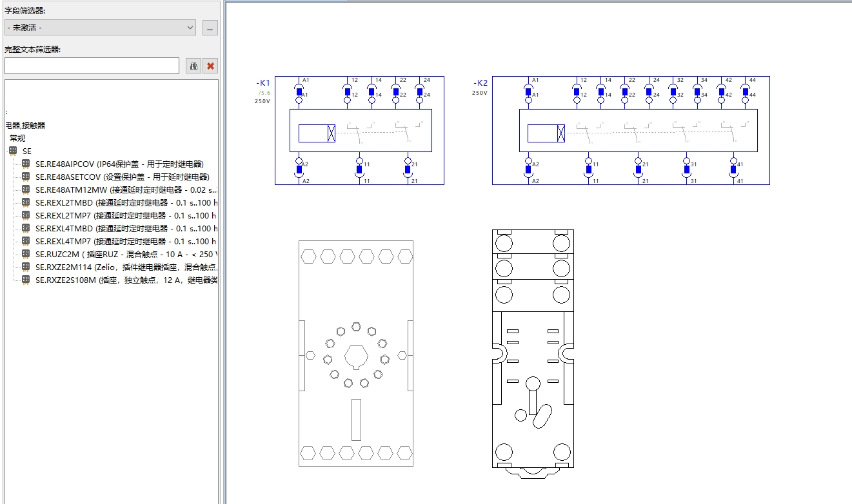The height and width of the screenshot is (504, 852).
Task: Click the -K2 relay designation label
Action: pos(480,83)
